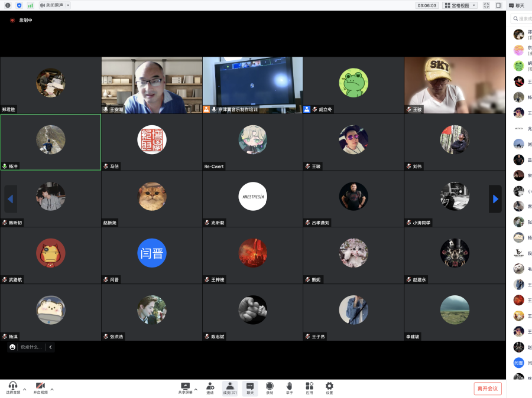Select the 聊天 panel tab at top right
The image size is (532, 398).
pos(517,5)
